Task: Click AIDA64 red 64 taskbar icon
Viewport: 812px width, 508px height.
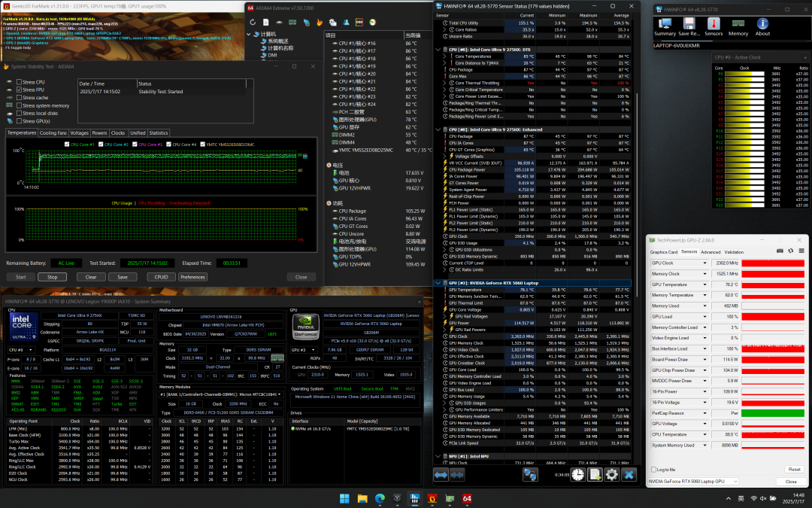Action: point(467,499)
